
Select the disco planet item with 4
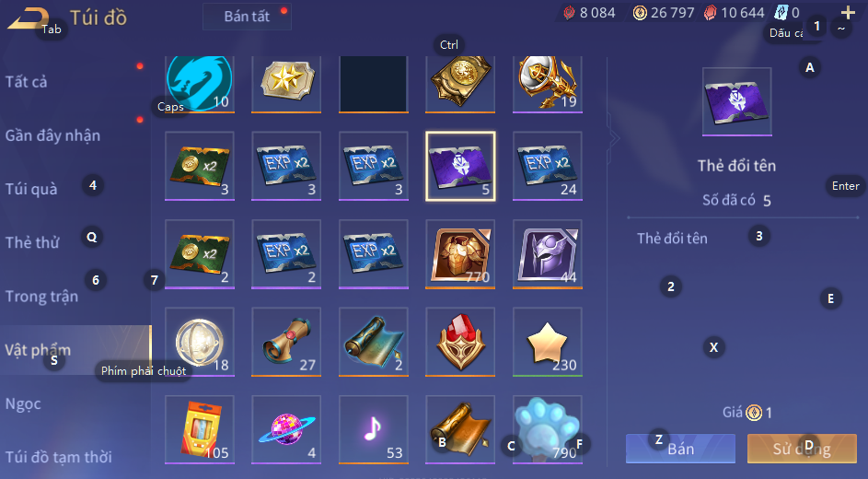pos(286,429)
